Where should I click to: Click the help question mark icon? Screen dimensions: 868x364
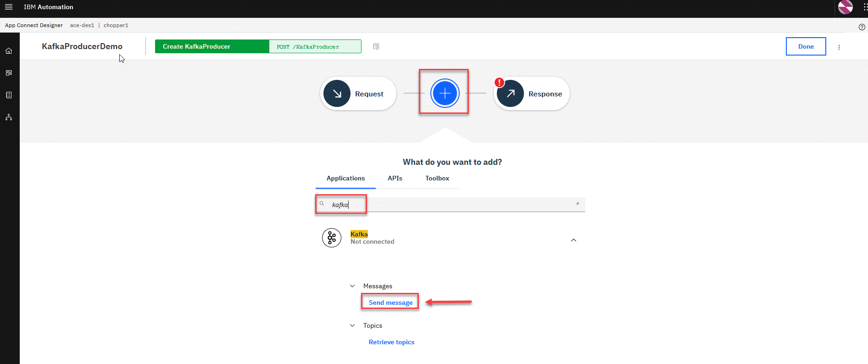click(x=862, y=27)
